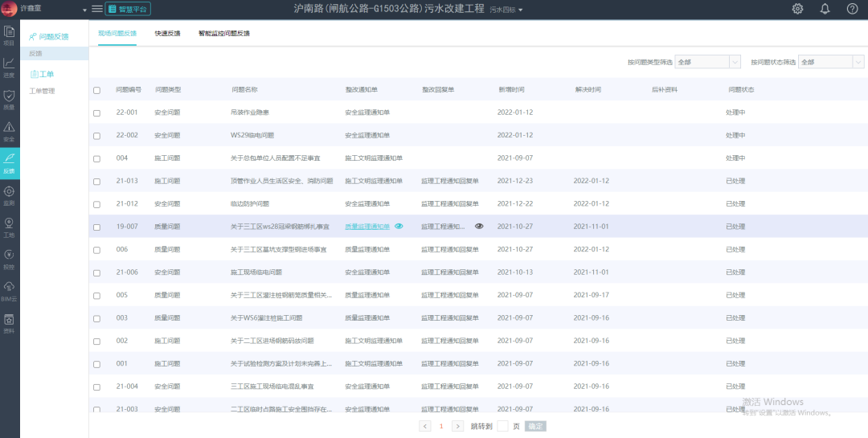Switch to 快速反馈 tab
This screenshot has width=868, height=438.
coord(167,33)
